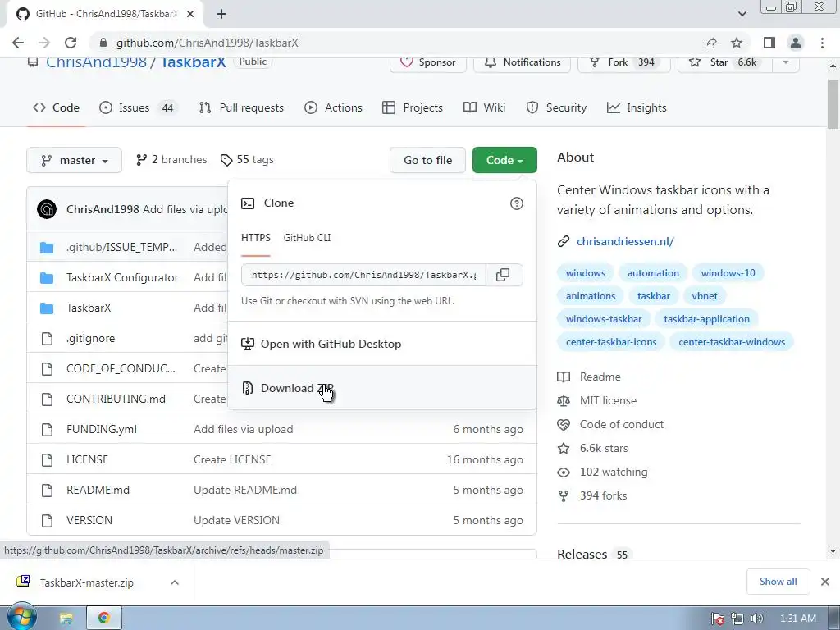Select the HTTPS clone tab
The width and height of the screenshot is (840, 630).
coord(256,238)
